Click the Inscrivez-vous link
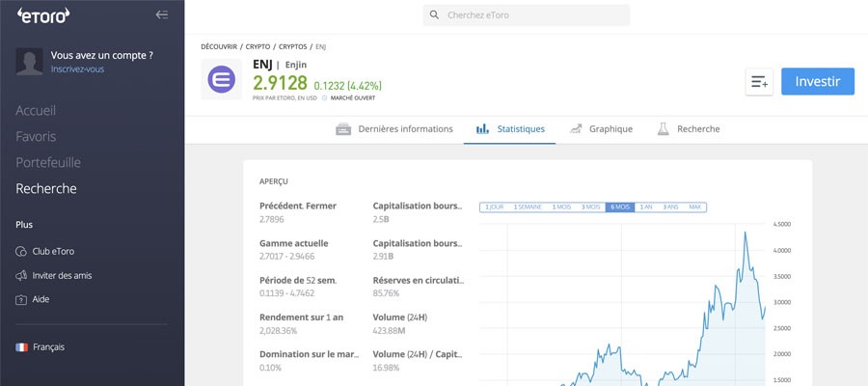 click(x=77, y=69)
